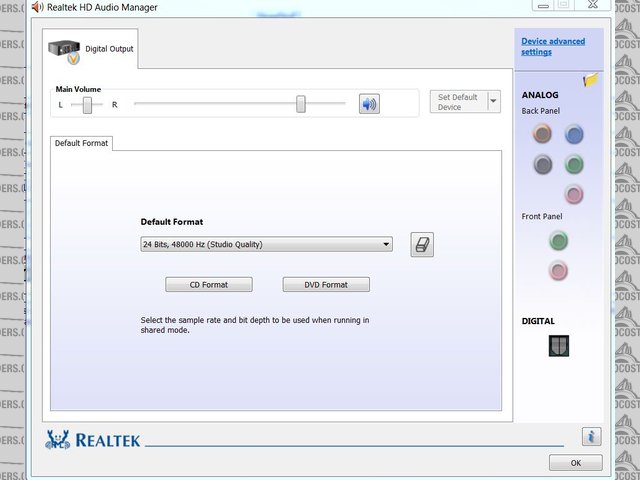The width and height of the screenshot is (640, 480).
Task: Close the Realtek HD Audio Manager window
Action: coord(593,4)
